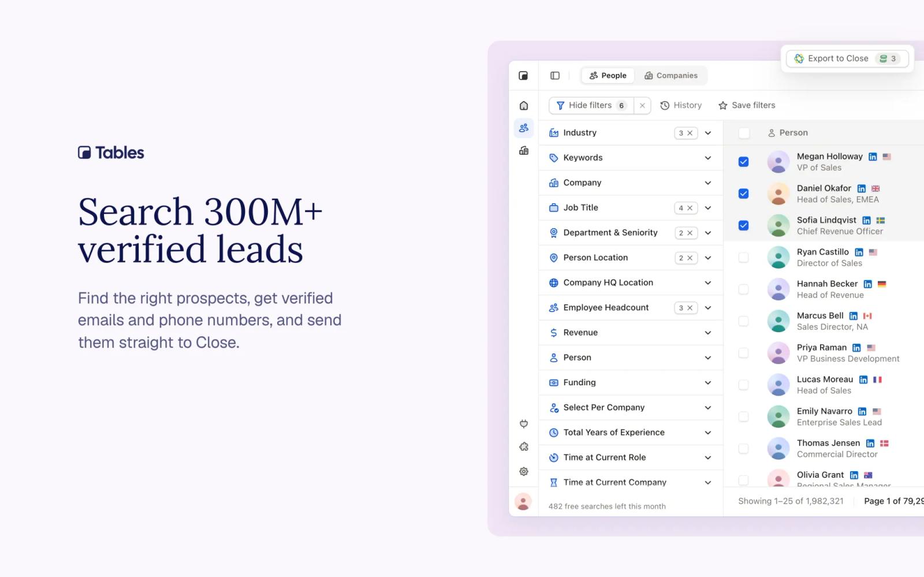Click Export to Close button
Viewport: 924px width, 577px height.
[847, 58]
